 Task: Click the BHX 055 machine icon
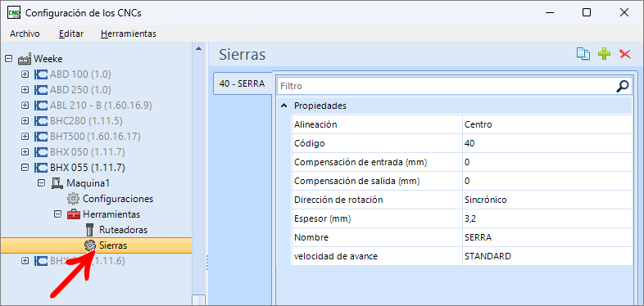coord(41,168)
